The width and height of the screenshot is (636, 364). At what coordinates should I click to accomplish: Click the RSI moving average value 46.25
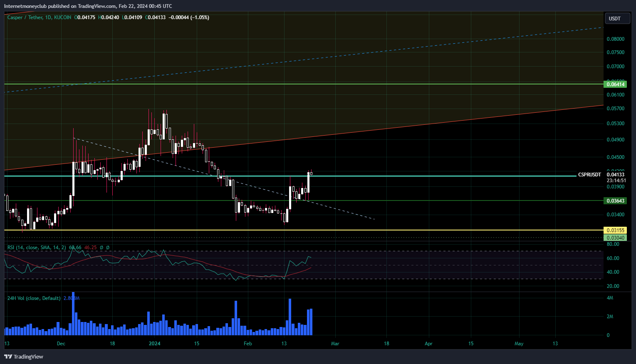(90, 248)
